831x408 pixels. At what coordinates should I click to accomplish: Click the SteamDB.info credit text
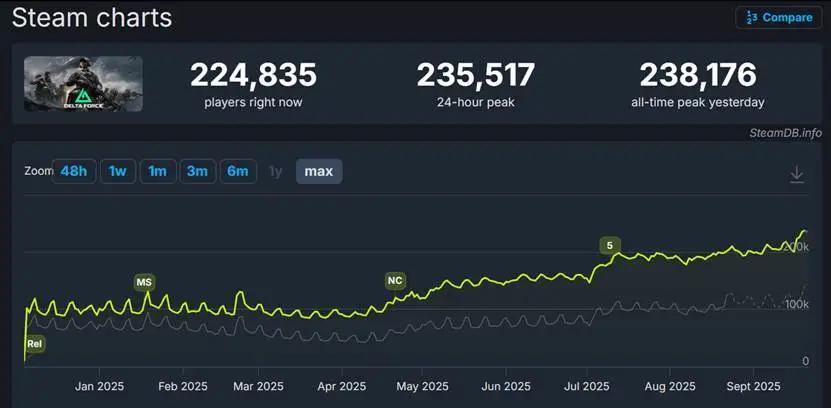[x=784, y=133]
